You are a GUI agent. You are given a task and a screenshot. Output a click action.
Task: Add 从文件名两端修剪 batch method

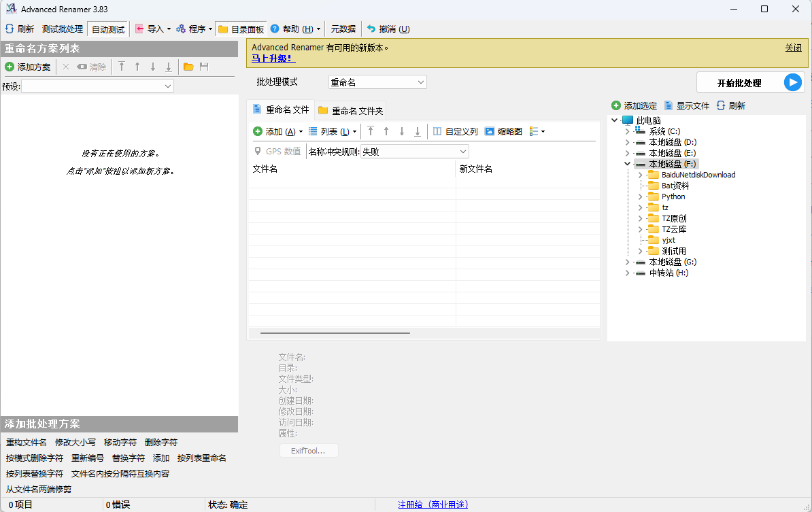point(39,489)
